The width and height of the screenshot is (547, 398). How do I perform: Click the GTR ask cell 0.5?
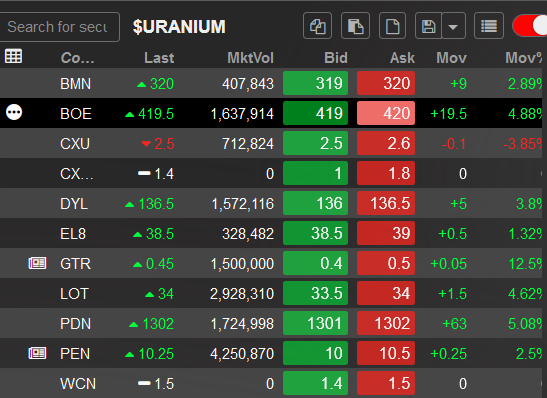(x=386, y=263)
